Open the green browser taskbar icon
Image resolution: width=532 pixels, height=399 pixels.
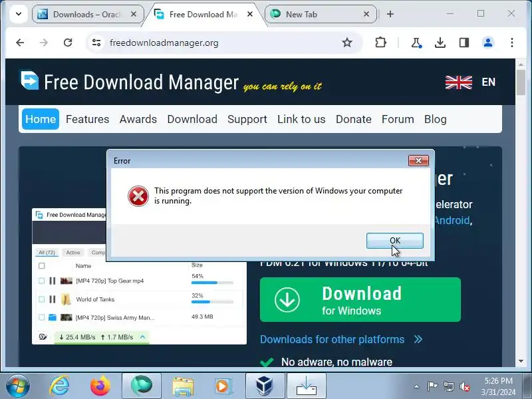click(141, 386)
